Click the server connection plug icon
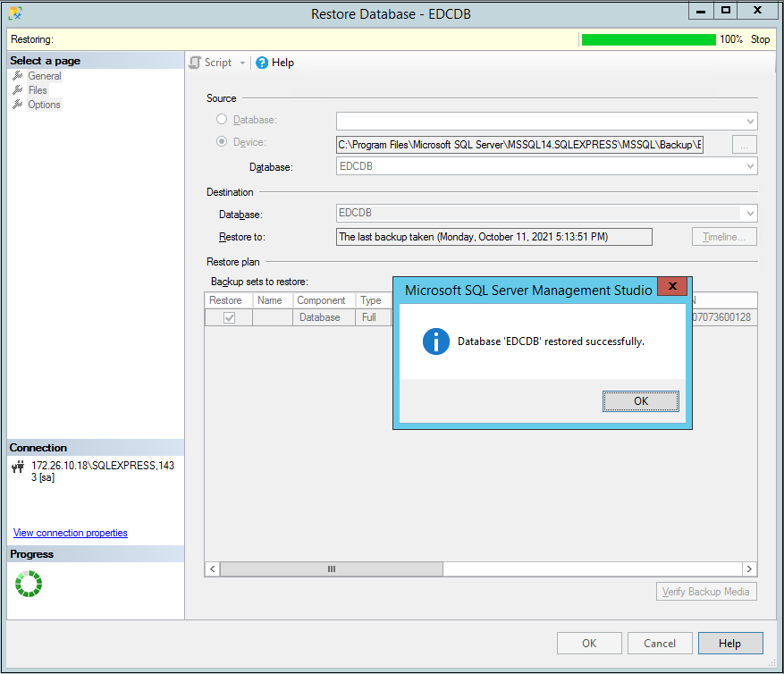This screenshot has width=784, height=674. pos(18,467)
